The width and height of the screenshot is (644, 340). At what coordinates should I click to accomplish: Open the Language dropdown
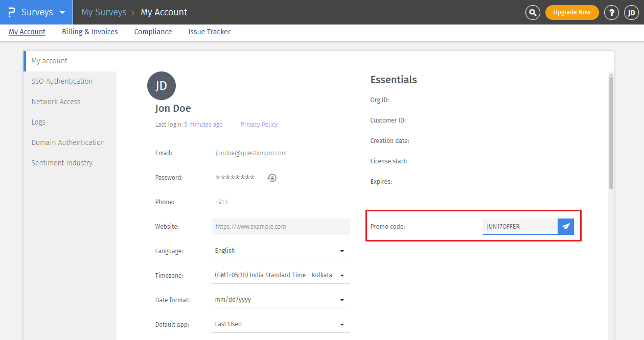(280, 251)
